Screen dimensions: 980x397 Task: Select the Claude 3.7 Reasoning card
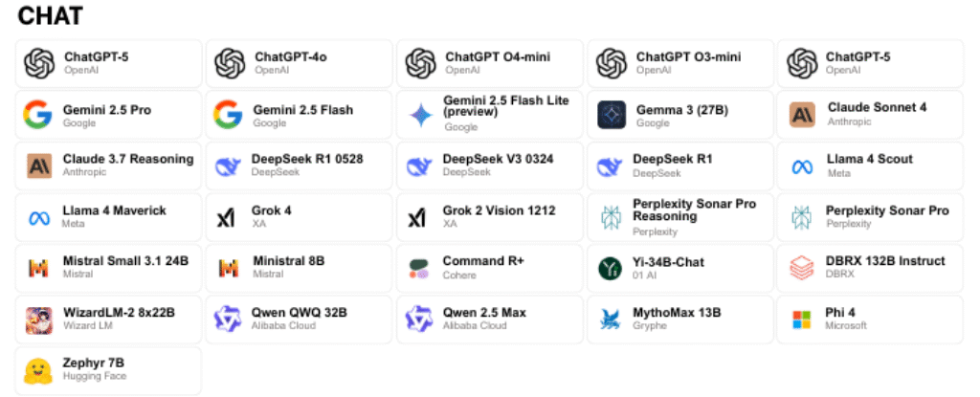tap(108, 165)
